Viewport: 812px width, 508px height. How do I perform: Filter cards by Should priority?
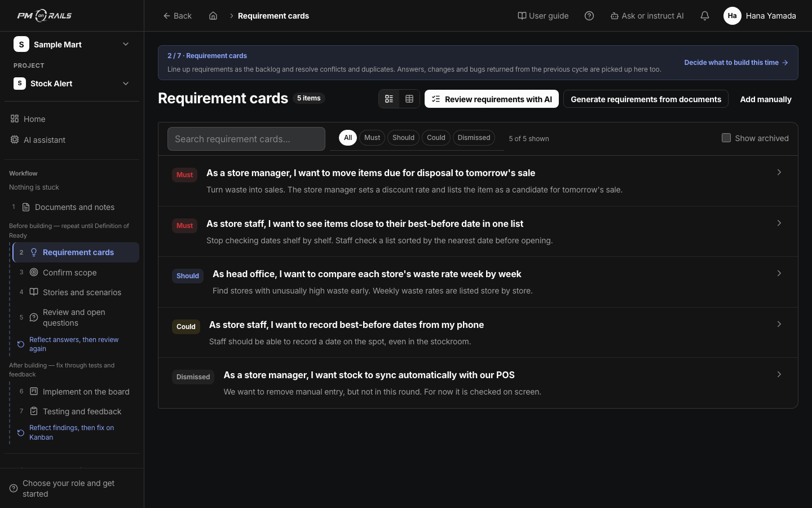coord(403,138)
